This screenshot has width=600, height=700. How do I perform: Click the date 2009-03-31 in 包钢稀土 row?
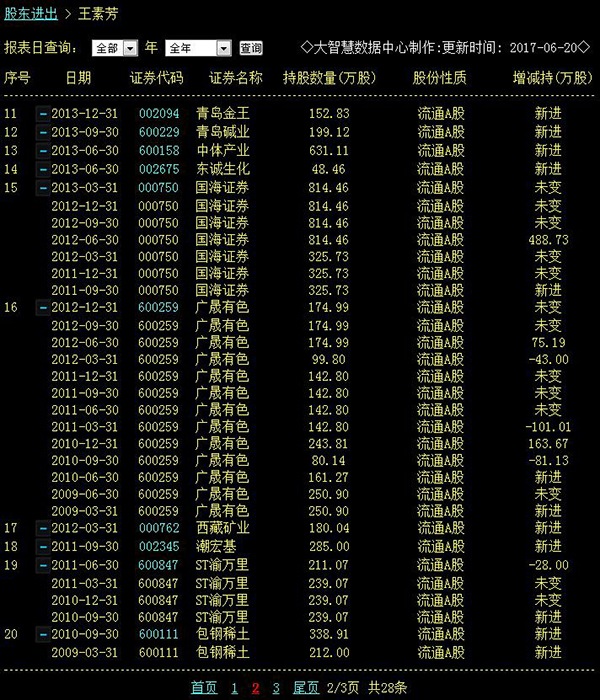[x=85, y=653]
